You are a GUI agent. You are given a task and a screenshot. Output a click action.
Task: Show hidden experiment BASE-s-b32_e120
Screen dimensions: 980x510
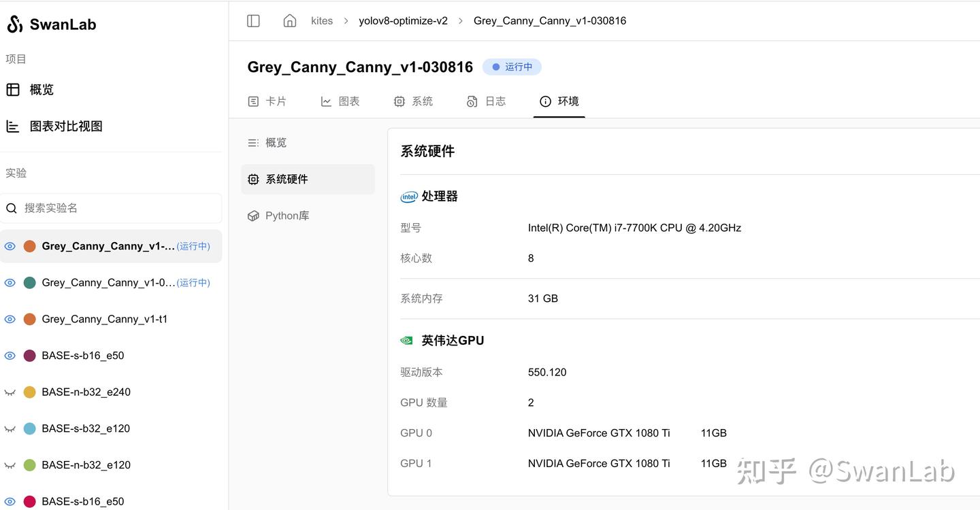10,429
